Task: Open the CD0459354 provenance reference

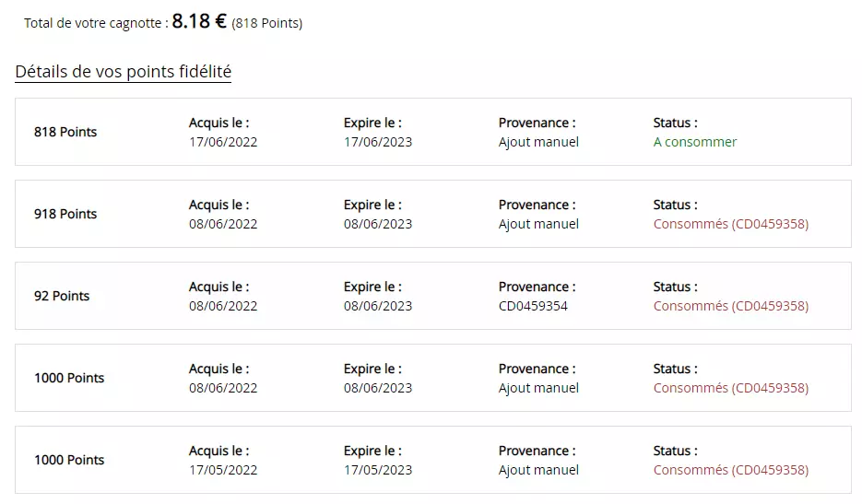Action: pos(533,306)
